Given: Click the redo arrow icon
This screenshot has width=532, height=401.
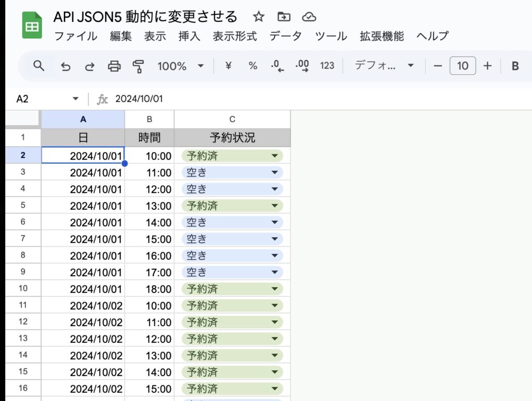Looking at the screenshot, I should point(90,66).
